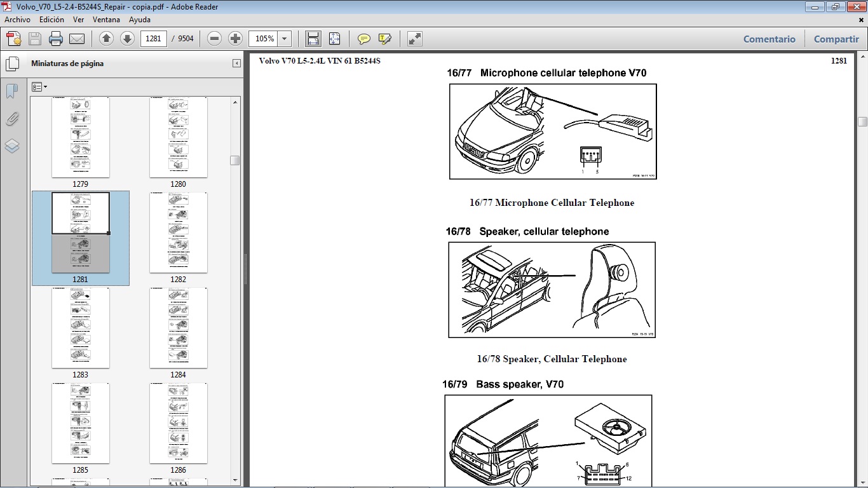Toggle page thumbnails panel icon
Viewport: 868px width, 488px height.
point(12,64)
